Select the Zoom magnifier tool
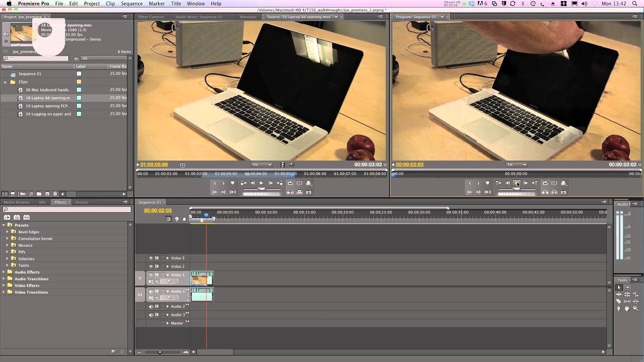 click(x=635, y=308)
